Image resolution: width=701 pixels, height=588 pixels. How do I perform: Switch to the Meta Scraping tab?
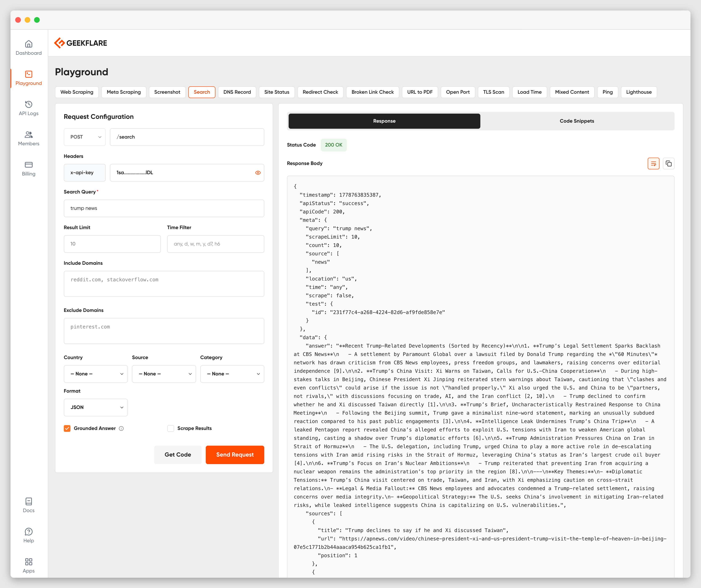click(x=124, y=92)
